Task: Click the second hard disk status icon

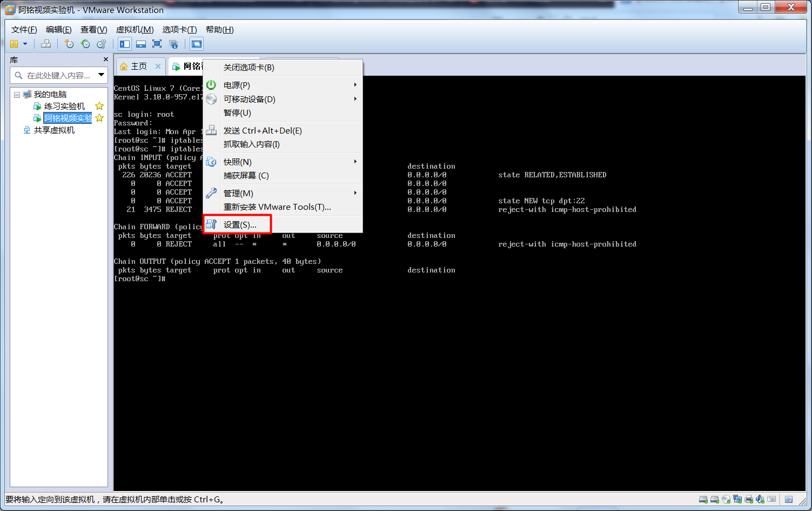Action: [x=715, y=499]
